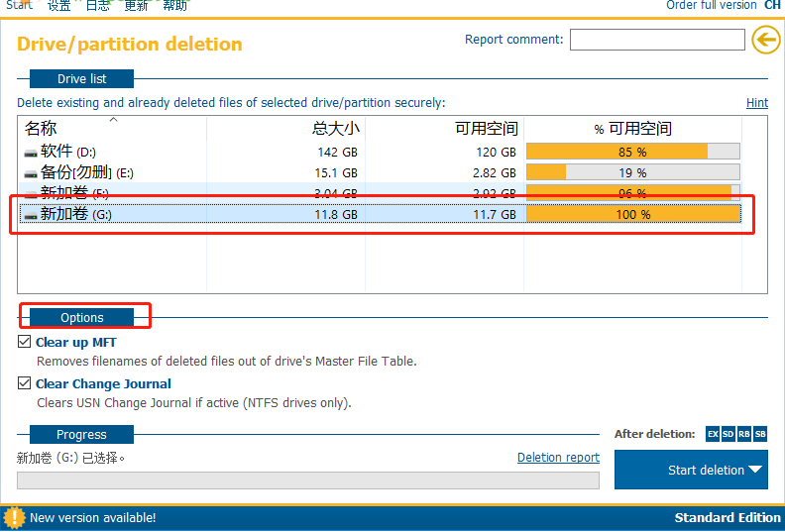Screen dimensions: 785x532
Task: Open the 设置 menu
Action: tap(59, 6)
